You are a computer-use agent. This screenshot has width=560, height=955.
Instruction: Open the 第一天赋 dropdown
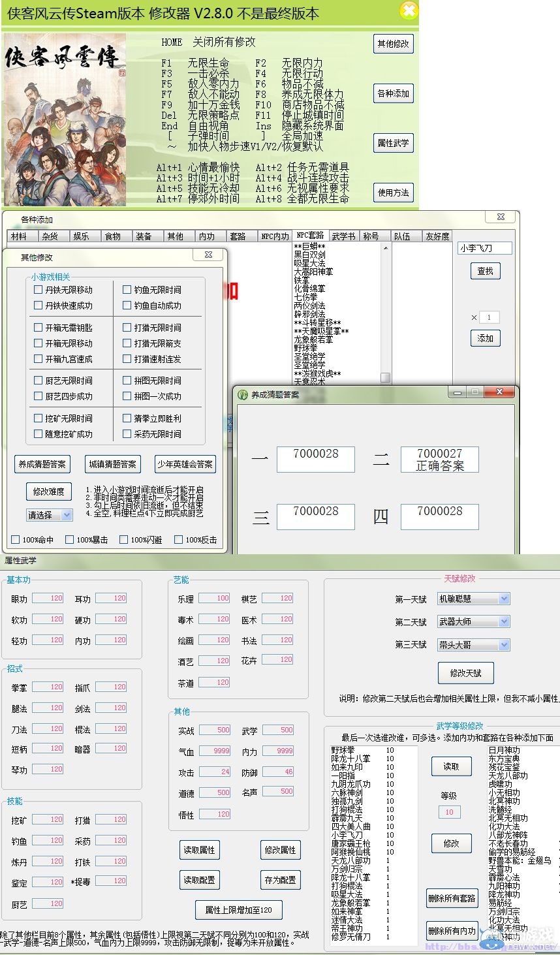(x=473, y=599)
